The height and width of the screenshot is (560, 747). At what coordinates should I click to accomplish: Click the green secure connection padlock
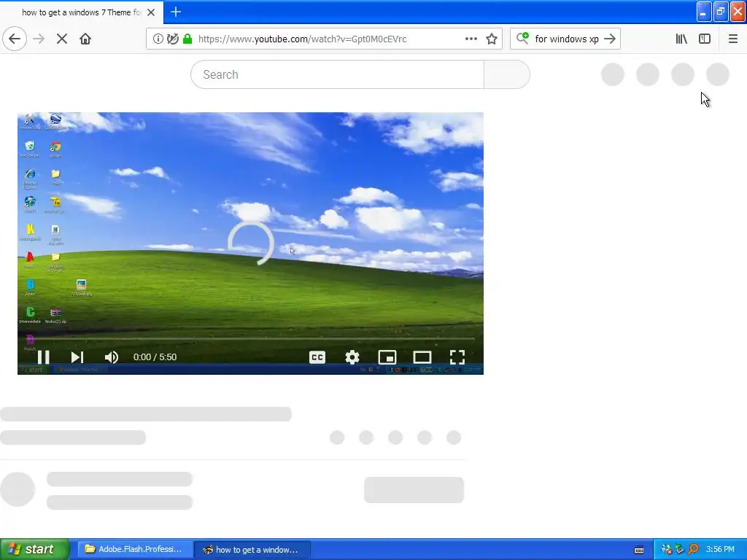tap(187, 39)
